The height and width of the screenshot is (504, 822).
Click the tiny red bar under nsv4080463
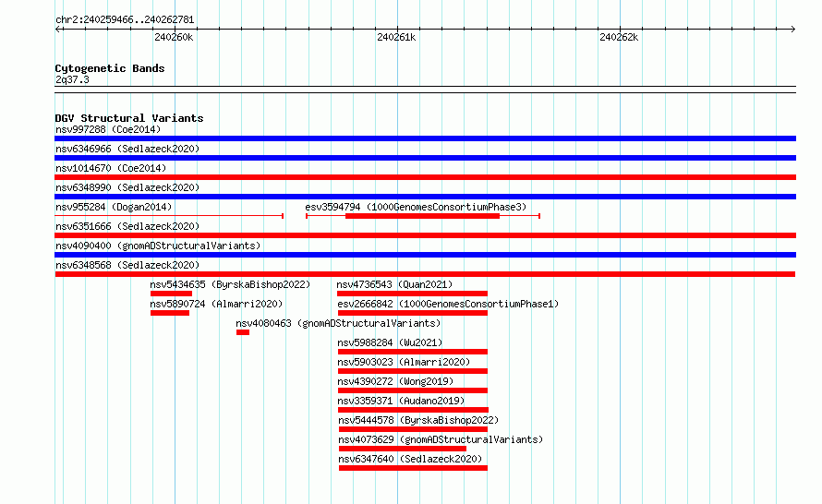tap(243, 332)
